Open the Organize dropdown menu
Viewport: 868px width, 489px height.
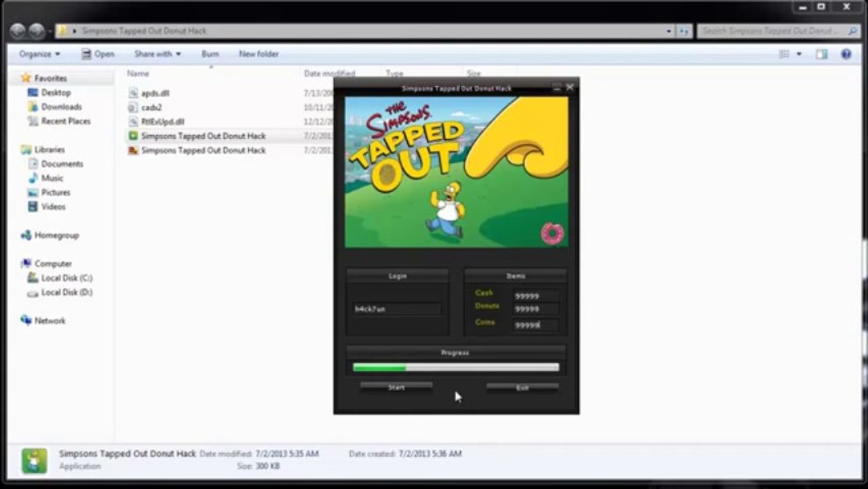pyautogui.click(x=39, y=54)
